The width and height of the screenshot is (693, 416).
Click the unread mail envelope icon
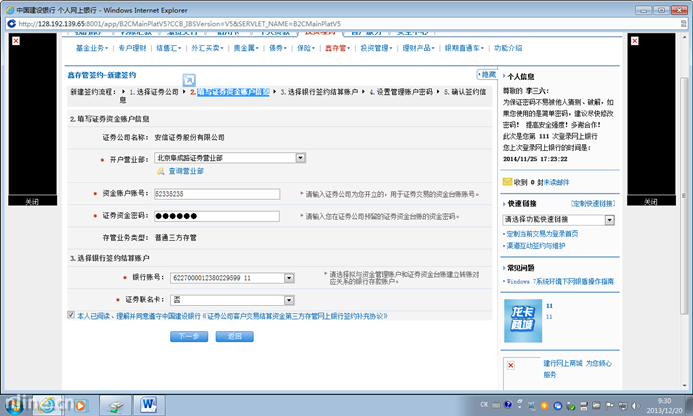pyautogui.click(x=507, y=182)
